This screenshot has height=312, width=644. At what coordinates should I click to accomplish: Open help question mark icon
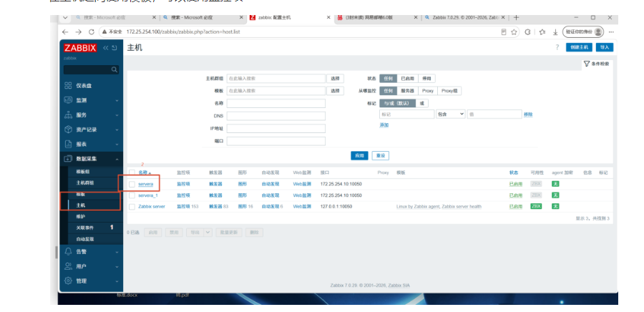557,47
